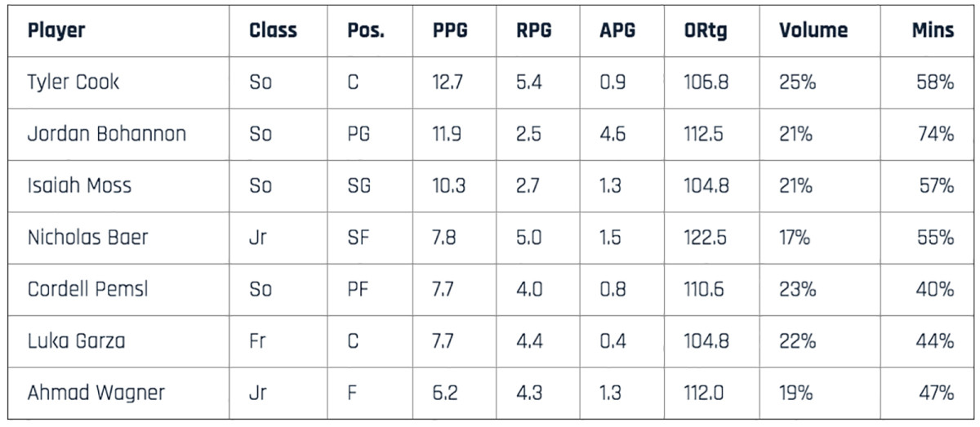Screen dimensions: 980x427
Task: Select Jordan Bohannon's name
Action: tap(107, 134)
